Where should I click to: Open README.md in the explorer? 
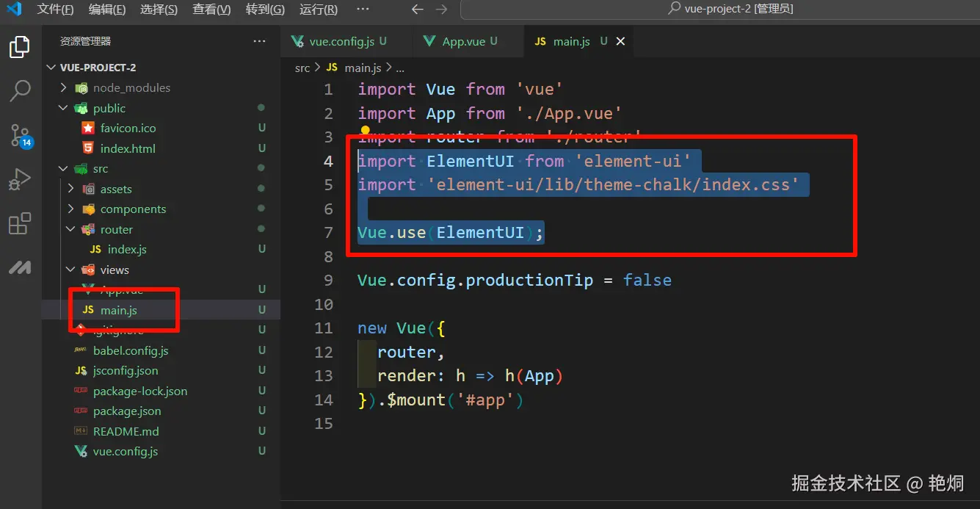click(x=126, y=432)
